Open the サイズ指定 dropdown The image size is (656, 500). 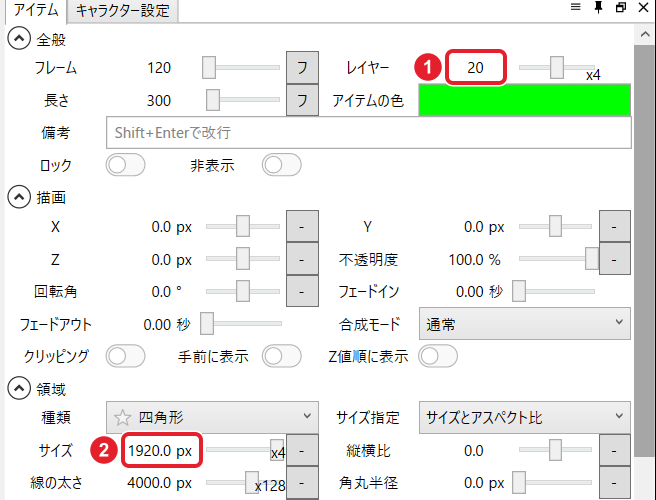coord(525,417)
